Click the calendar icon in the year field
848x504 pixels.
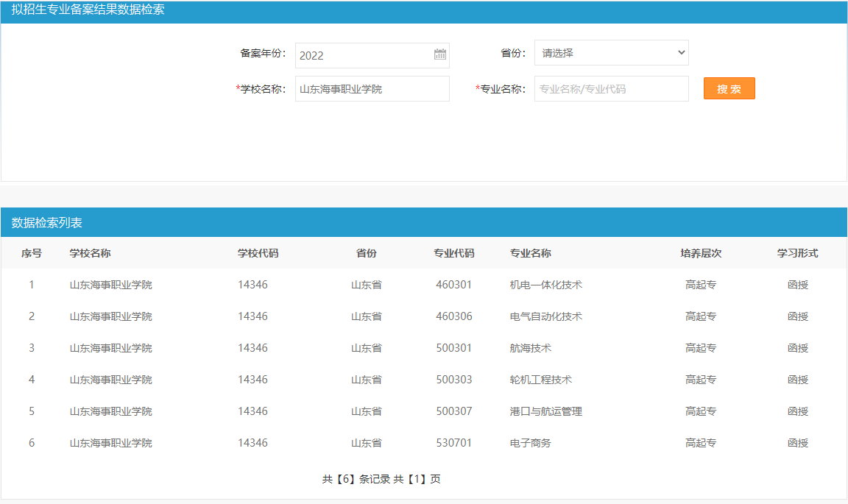[x=440, y=54]
